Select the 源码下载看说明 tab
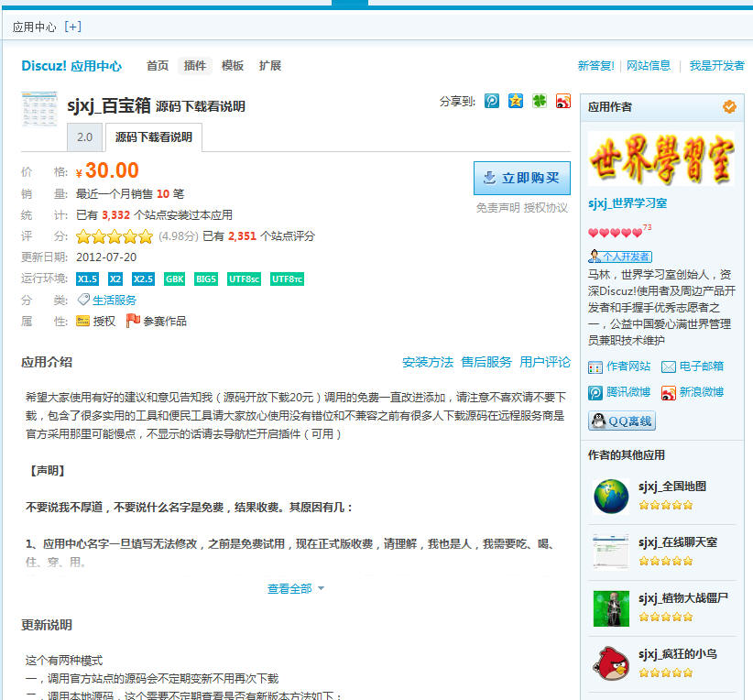The height and width of the screenshot is (700, 753). [x=154, y=137]
